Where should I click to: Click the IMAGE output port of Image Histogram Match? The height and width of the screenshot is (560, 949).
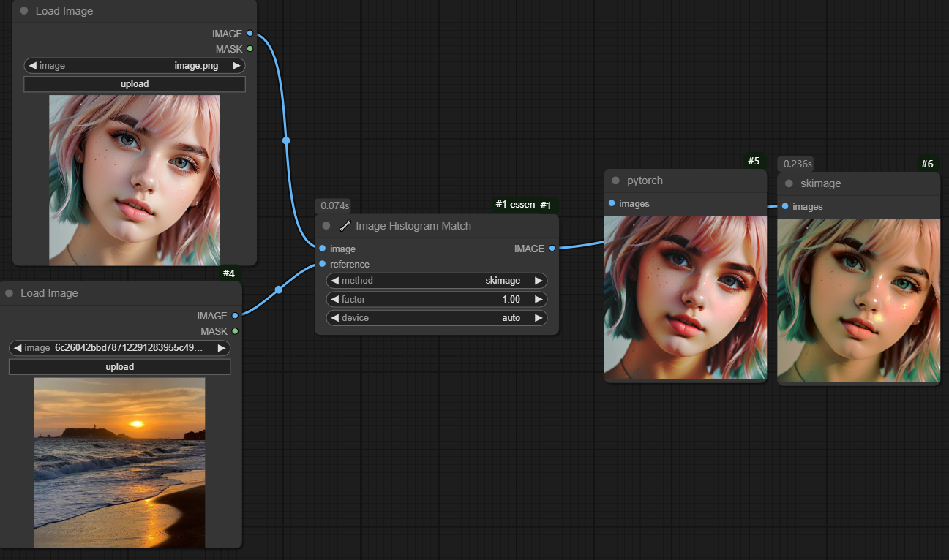tap(552, 249)
